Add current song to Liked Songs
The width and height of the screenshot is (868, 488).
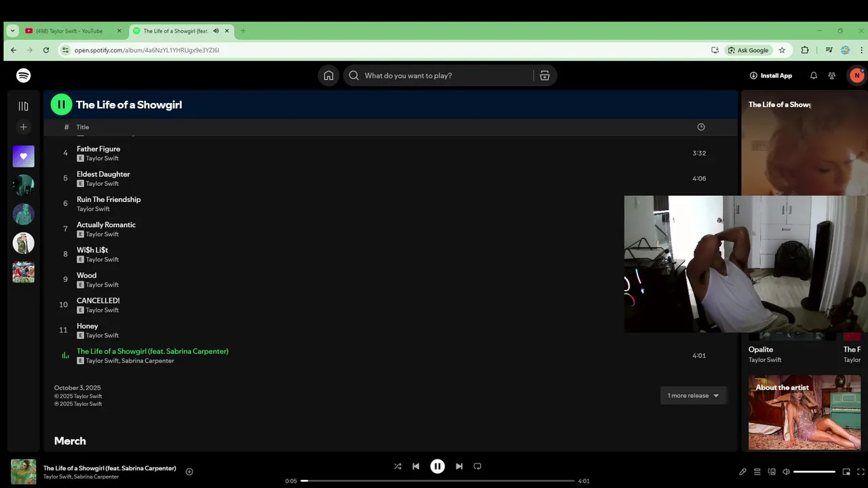189,472
